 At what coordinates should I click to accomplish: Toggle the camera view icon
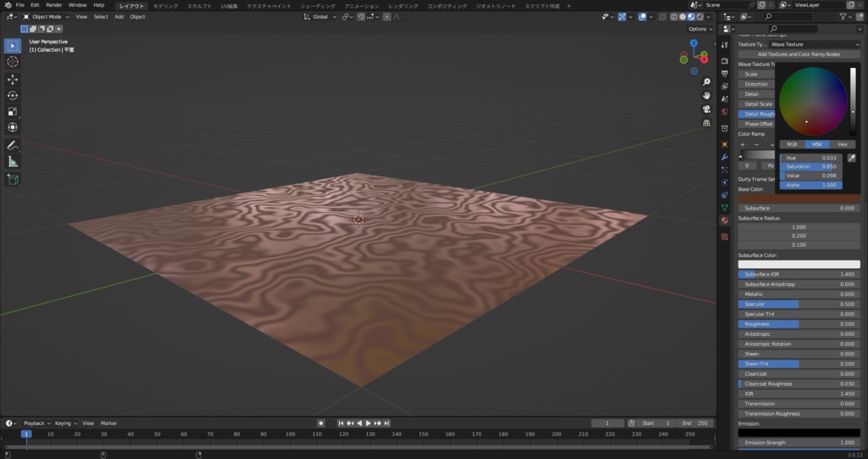click(x=706, y=109)
